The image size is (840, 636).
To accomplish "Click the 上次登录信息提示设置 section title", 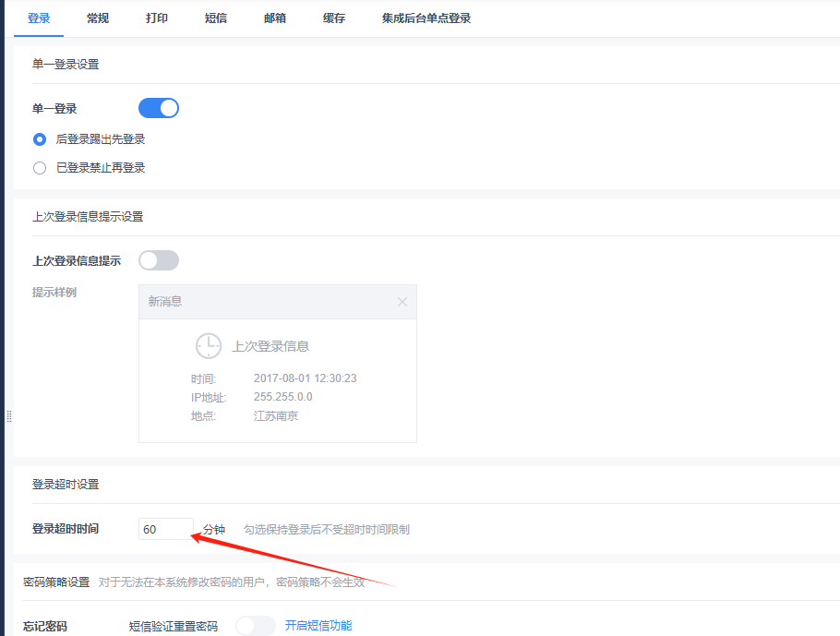I will coord(88,217).
